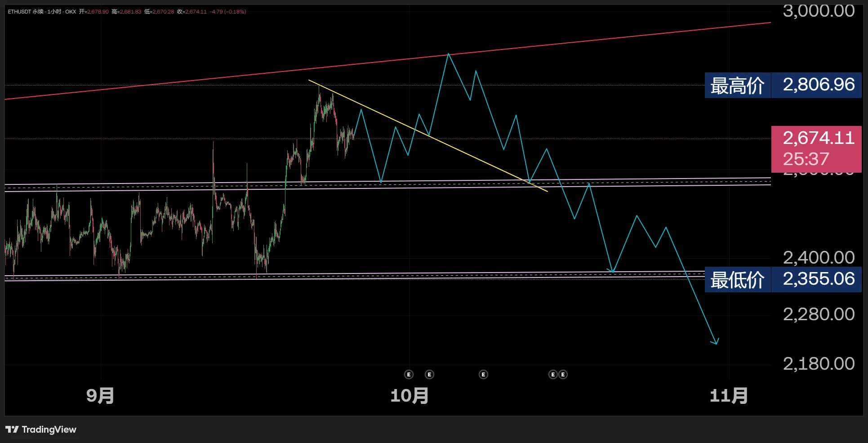Viewport: 868px width, 443px height.
Task: Click the 10月 time axis label
Action: pyautogui.click(x=410, y=396)
